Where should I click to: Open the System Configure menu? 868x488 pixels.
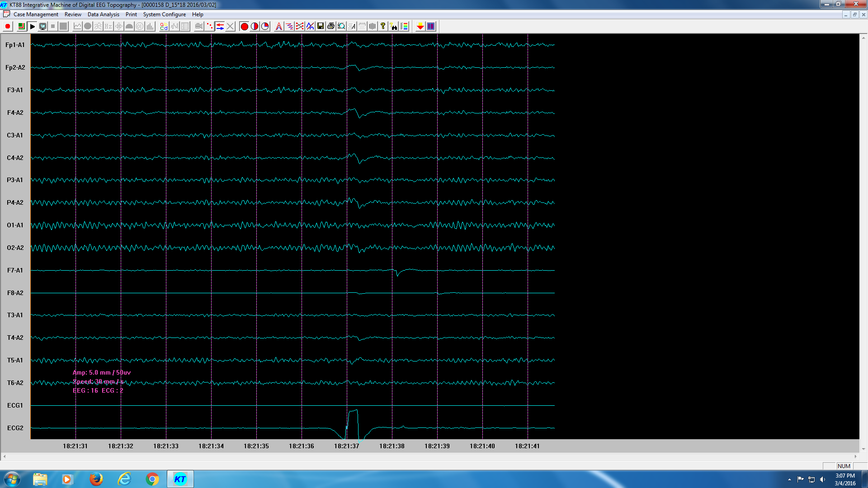164,14
